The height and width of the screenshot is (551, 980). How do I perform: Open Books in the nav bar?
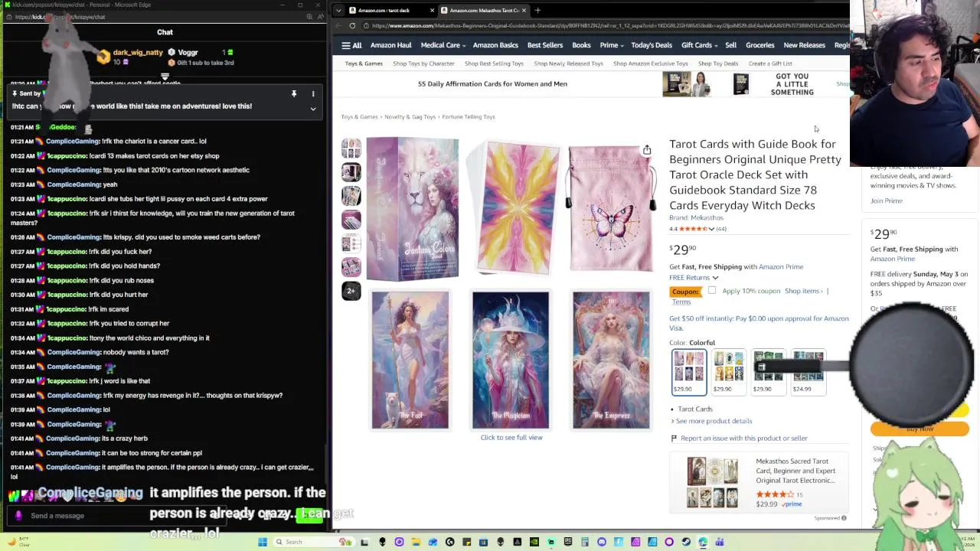click(x=581, y=45)
